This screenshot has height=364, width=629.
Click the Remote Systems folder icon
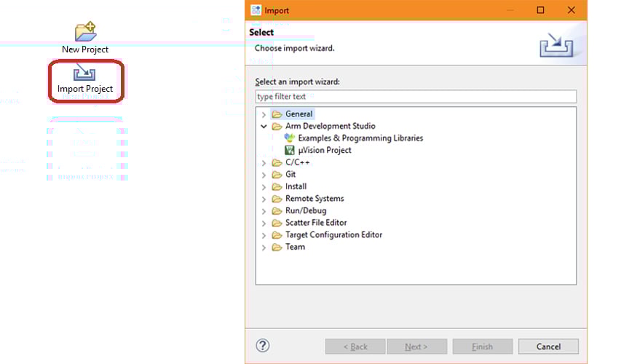[277, 199]
